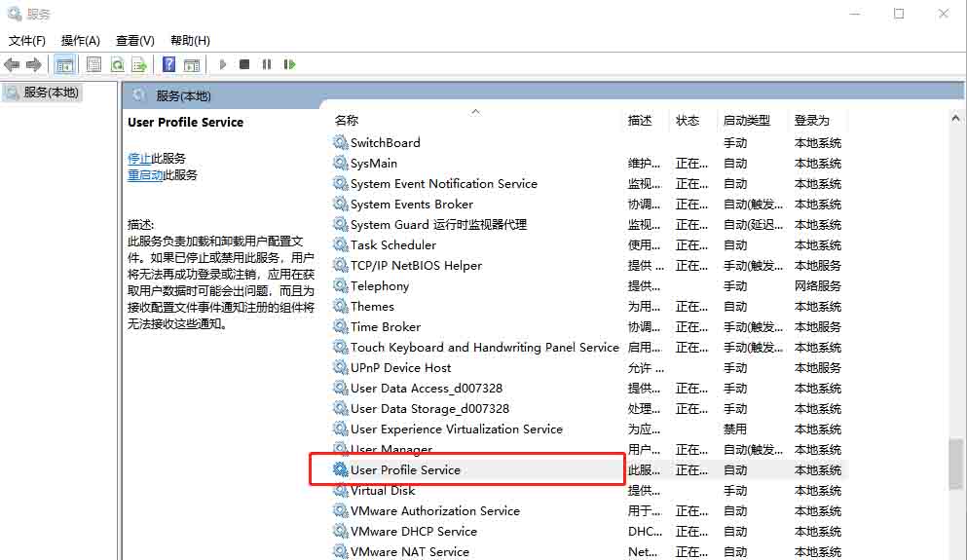The width and height of the screenshot is (967, 560).
Task: Select 服务(本地) in the left tree
Action: pos(52,93)
